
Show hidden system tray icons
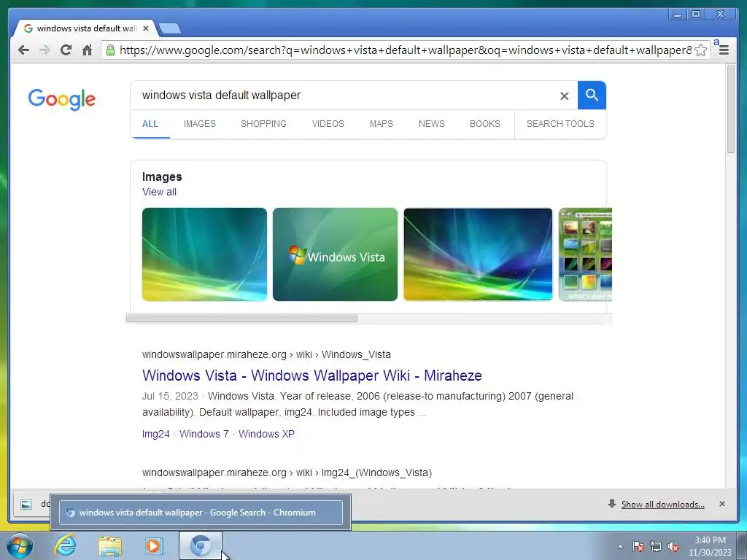click(620, 546)
